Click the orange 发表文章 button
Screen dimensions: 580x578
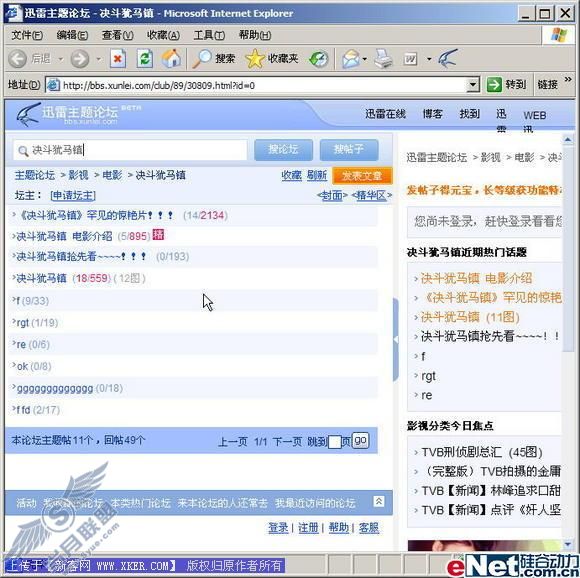tap(362, 176)
